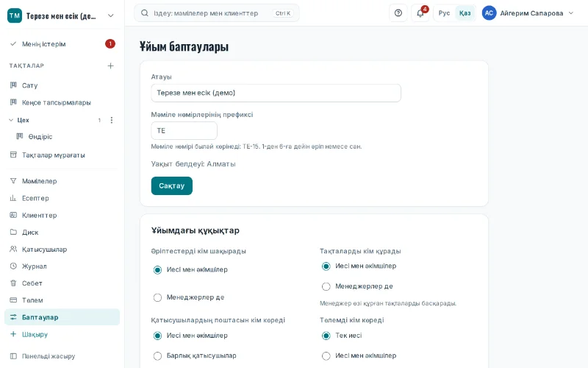
Task: Click the search magnifier icon
Action: 144,13
